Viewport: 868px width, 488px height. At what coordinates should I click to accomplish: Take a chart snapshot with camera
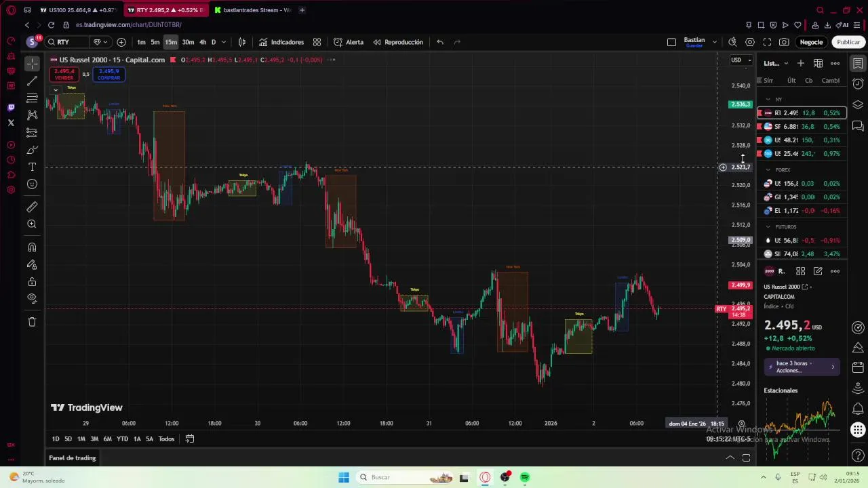784,42
